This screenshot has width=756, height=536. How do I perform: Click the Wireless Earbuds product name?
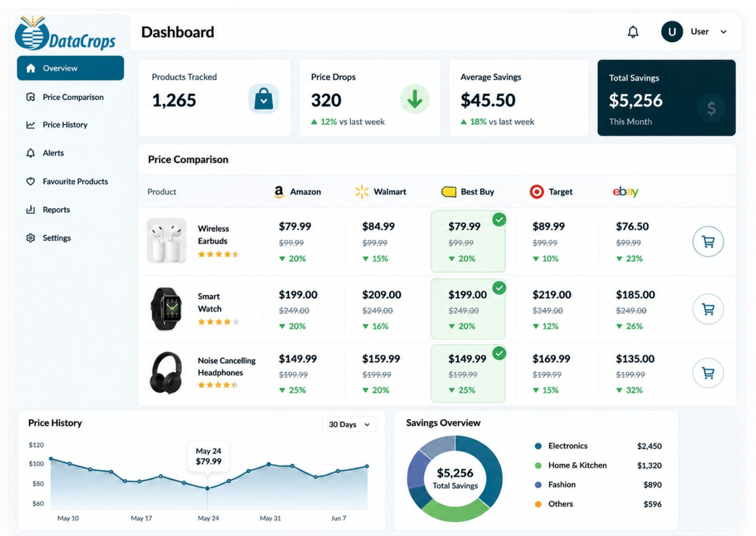[213, 234]
